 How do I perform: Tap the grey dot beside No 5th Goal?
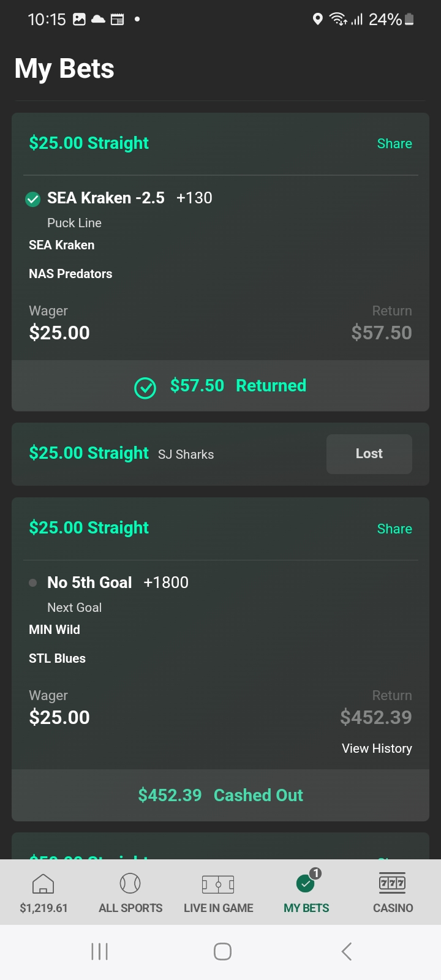33,582
